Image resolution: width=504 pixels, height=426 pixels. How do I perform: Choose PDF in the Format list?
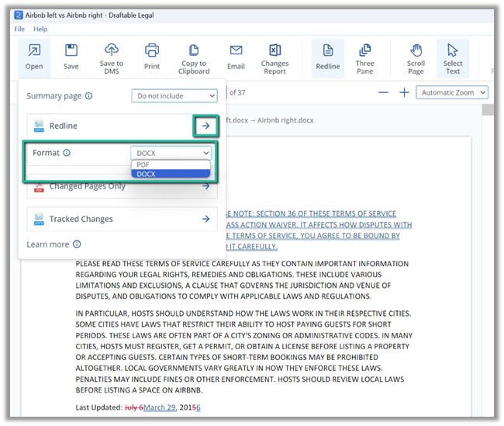coord(171,165)
